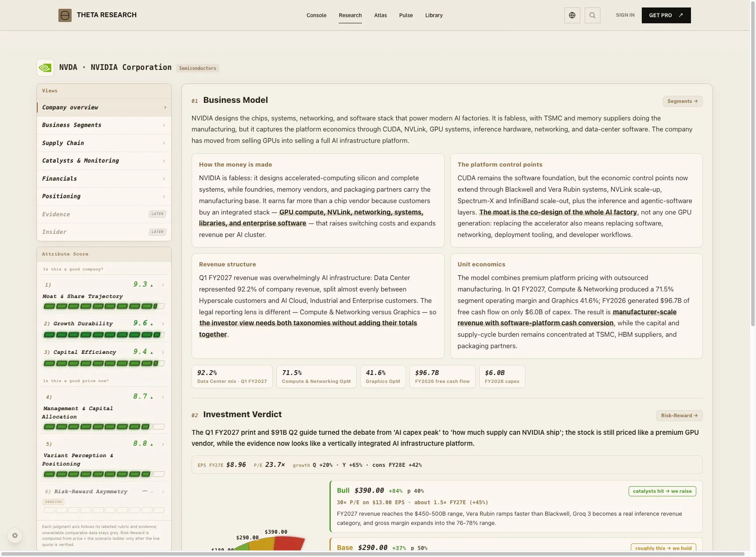The height and width of the screenshot is (557, 756).
Task: Expand Management & Capital Allocation score chevron
Action: (163, 397)
